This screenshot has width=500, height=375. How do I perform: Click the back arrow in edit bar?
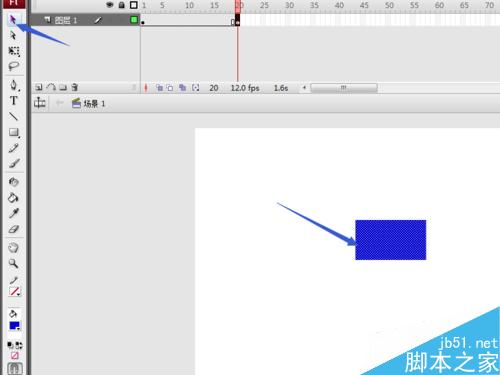[x=59, y=103]
